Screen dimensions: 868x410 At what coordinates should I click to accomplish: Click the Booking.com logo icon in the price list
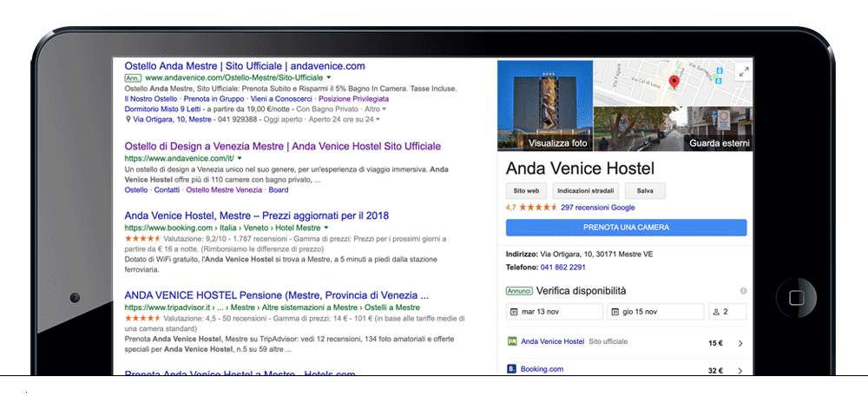click(512, 368)
